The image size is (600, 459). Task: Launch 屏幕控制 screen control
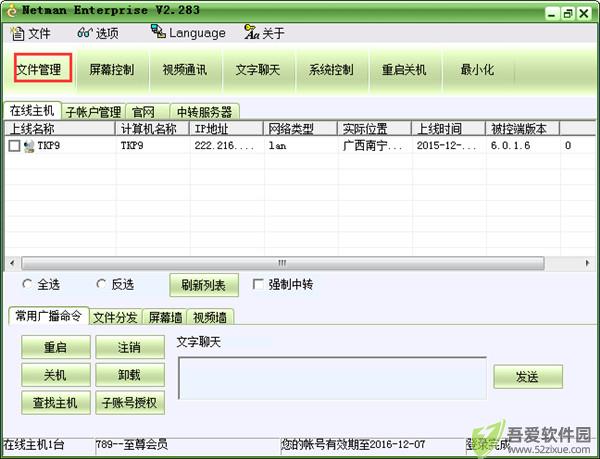tap(112, 70)
